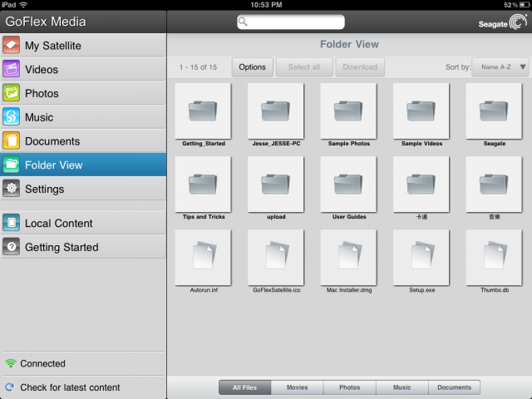Viewport: 532px width, 399px height.
Task: Switch to the Documents filter tab
Action: pyautogui.click(x=455, y=387)
